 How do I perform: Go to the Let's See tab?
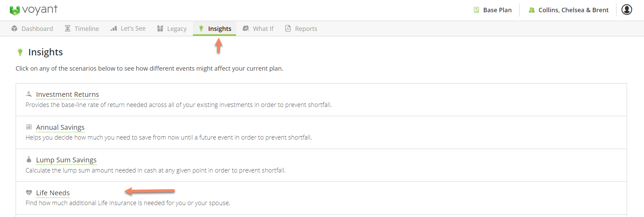point(128,29)
